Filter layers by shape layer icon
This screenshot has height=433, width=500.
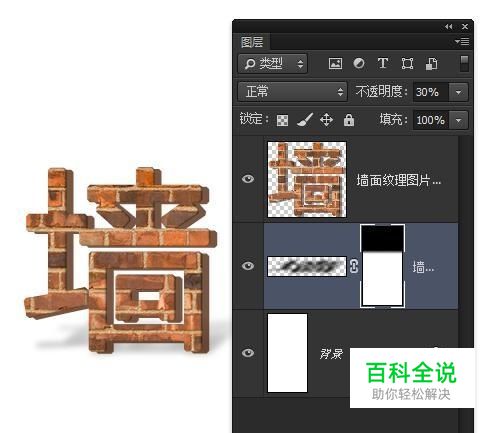407,63
